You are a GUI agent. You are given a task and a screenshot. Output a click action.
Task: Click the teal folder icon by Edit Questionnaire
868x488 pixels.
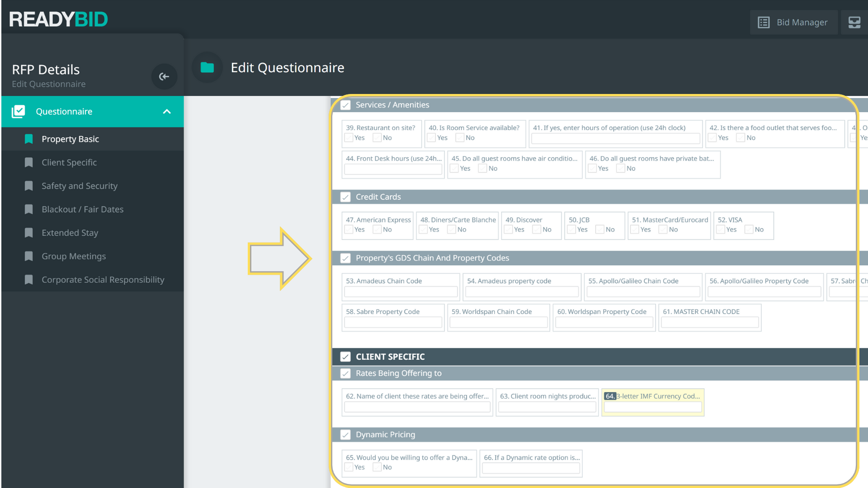tap(207, 68)
